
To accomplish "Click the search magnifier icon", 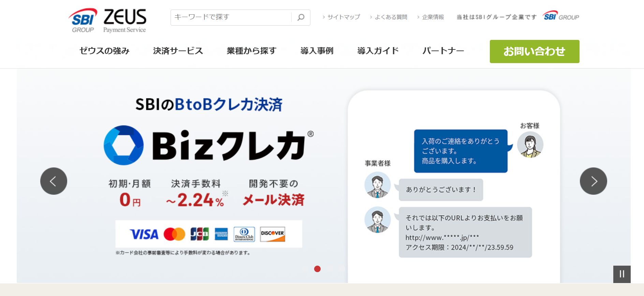I will coord(301,17).
